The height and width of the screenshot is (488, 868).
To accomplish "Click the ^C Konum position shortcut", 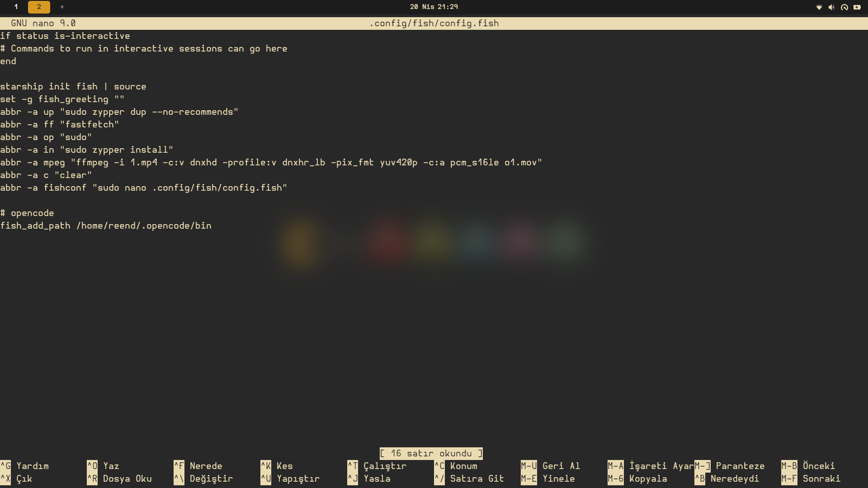I will coord(456,466).
